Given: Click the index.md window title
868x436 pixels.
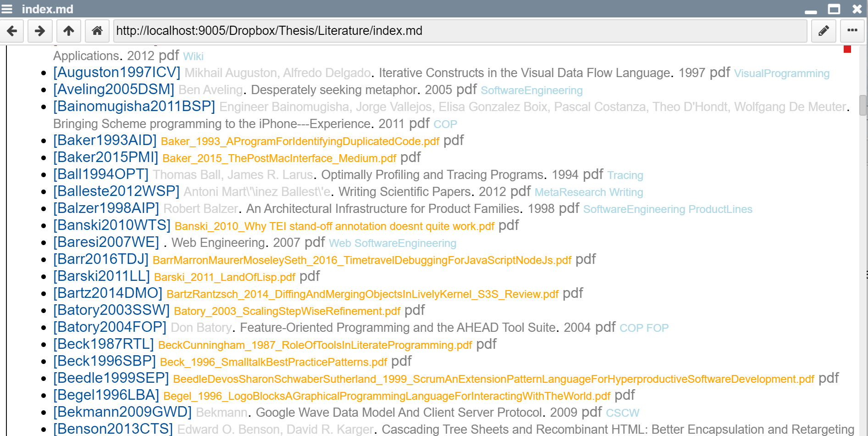Looking at the screenshot, I should 47,9.
